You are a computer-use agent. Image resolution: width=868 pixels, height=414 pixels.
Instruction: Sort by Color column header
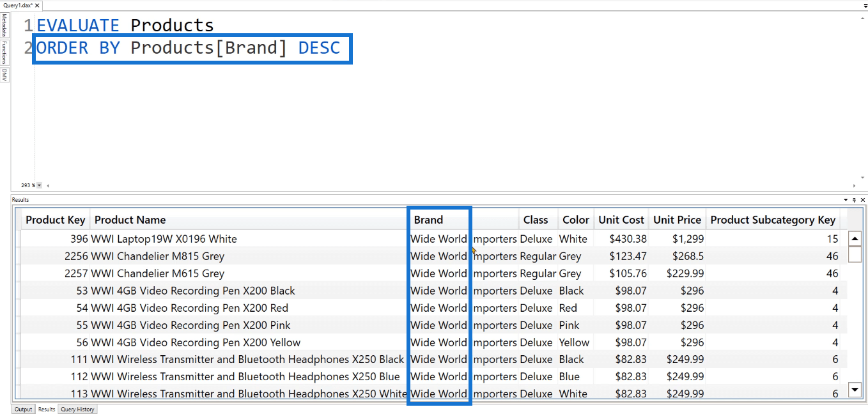[x=576, y=220]
